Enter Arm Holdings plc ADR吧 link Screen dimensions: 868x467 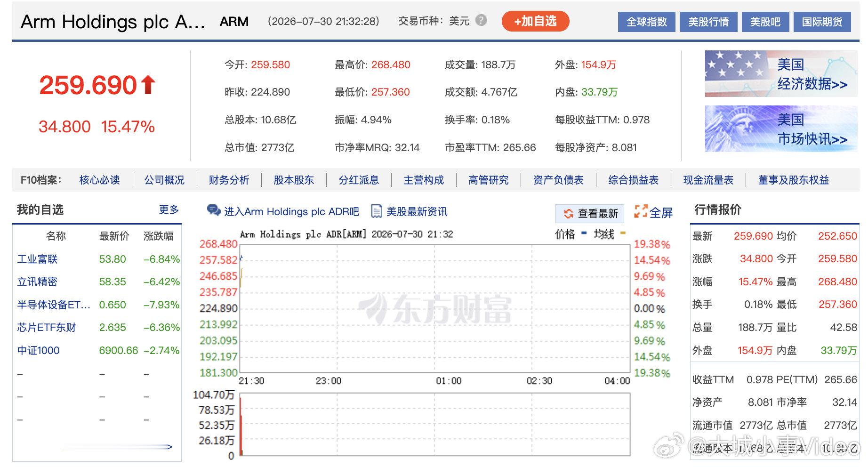point(291,211)
